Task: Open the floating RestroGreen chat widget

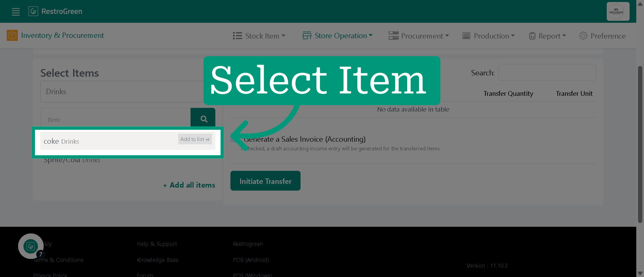Action: pyautogui.click(x=31, y=246)
